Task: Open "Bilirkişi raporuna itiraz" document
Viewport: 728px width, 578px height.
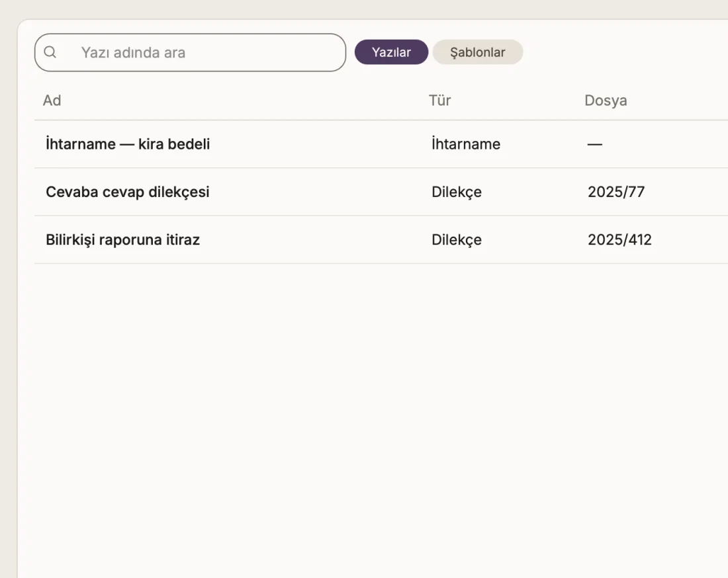Action: coord(122,239)
